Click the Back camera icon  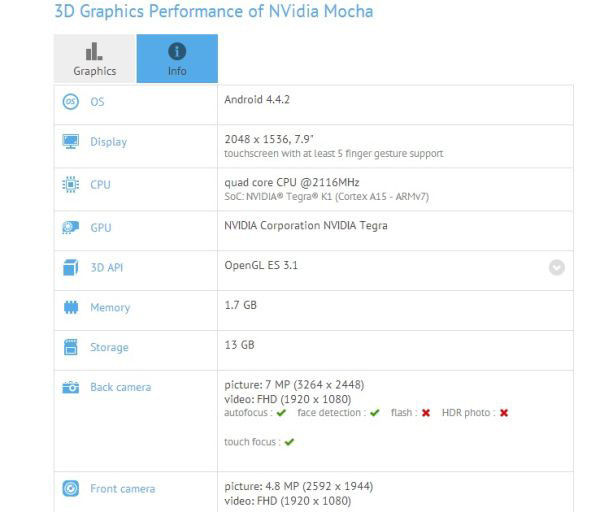(71, 387)
